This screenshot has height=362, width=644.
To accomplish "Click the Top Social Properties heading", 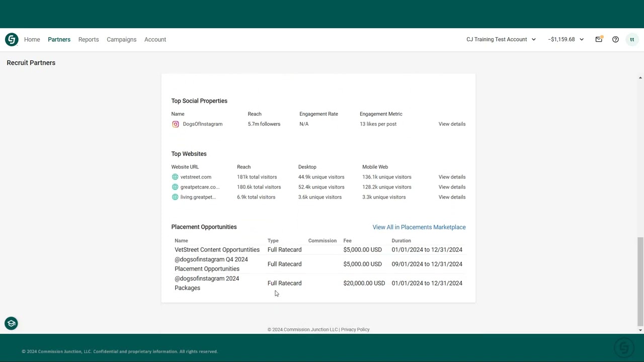I will (199, 101).
